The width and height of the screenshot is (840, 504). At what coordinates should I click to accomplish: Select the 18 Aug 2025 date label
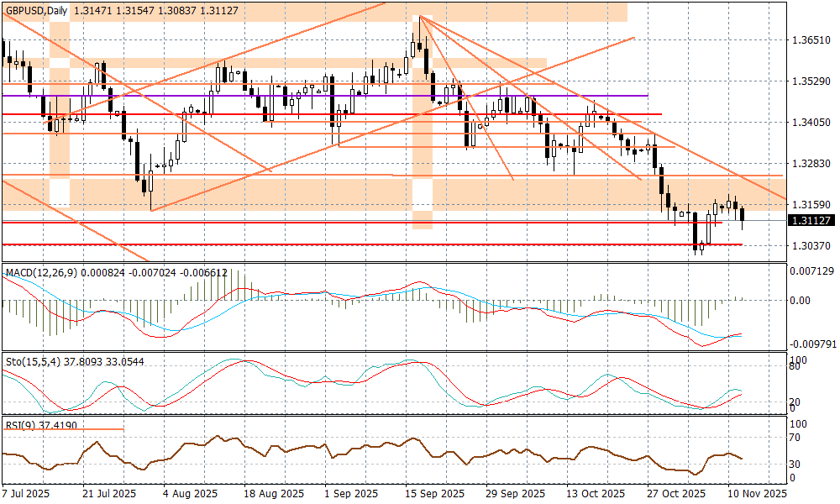[x=271, y=494]
